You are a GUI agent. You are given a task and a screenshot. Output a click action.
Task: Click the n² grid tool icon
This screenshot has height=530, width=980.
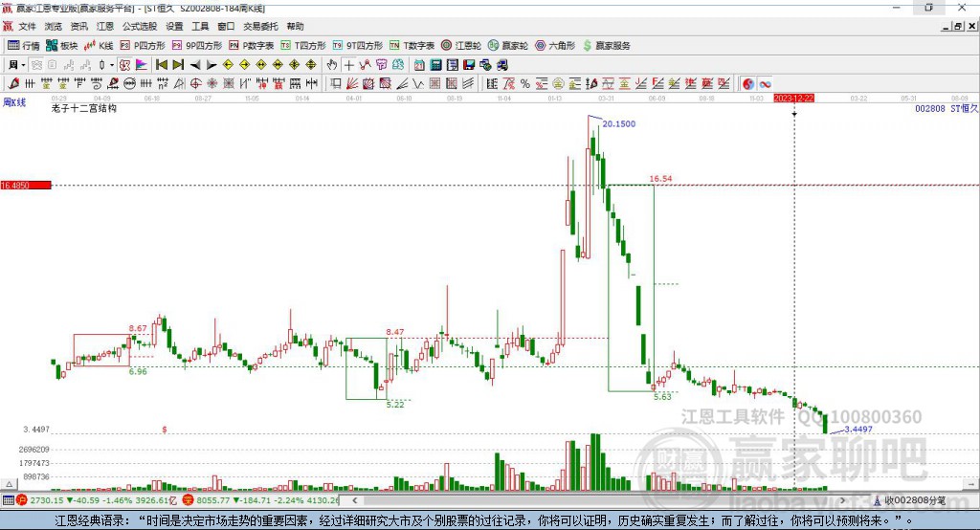163,84
